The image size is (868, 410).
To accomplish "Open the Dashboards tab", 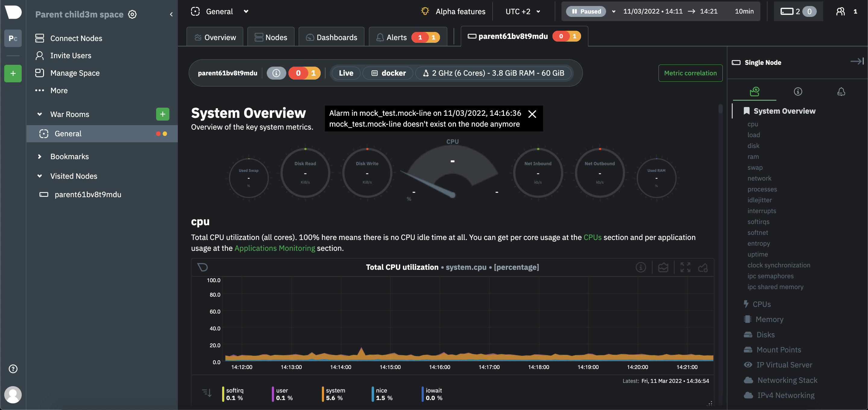I will tap(331, 37).
